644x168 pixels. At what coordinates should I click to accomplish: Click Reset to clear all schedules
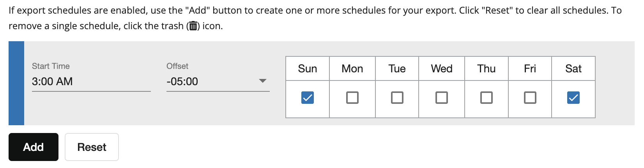(92, 147)
